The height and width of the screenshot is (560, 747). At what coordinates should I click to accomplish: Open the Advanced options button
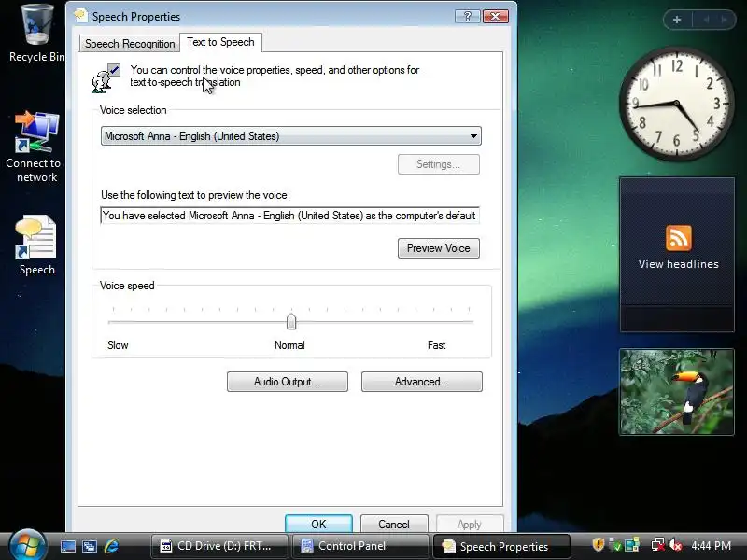click(422, 382)
